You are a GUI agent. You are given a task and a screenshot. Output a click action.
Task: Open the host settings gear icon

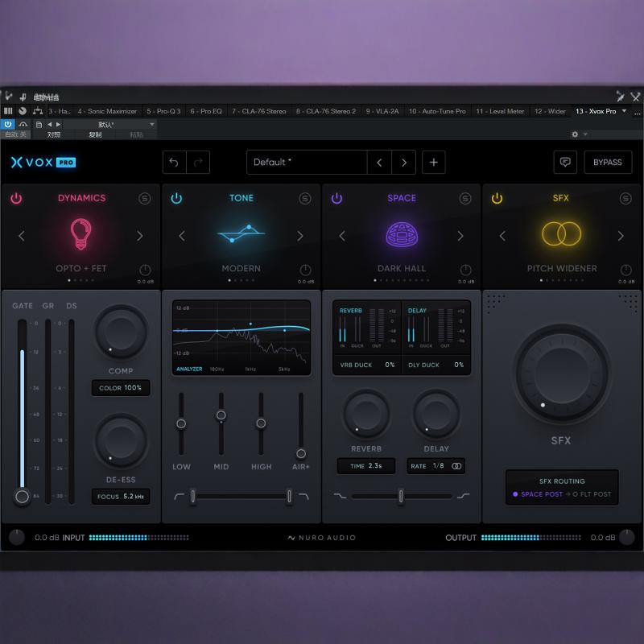coord(575,134)
